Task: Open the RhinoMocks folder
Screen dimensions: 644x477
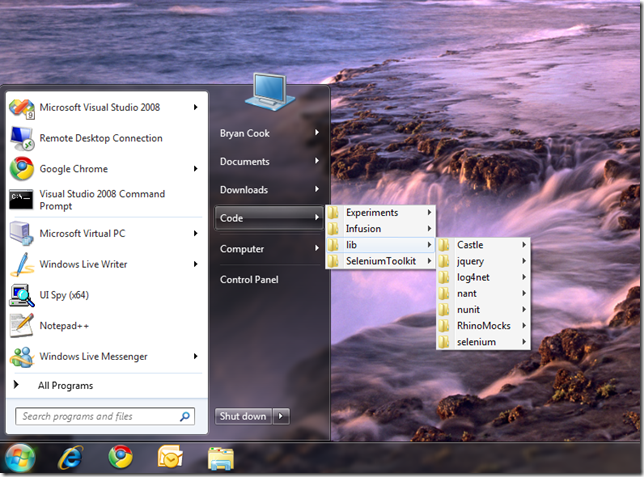Action: (x=484, y=326)
